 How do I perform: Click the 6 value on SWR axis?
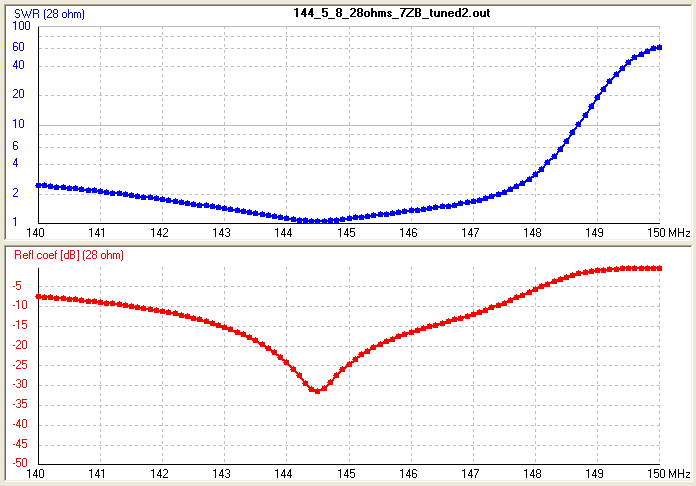[x=16, y=146]
